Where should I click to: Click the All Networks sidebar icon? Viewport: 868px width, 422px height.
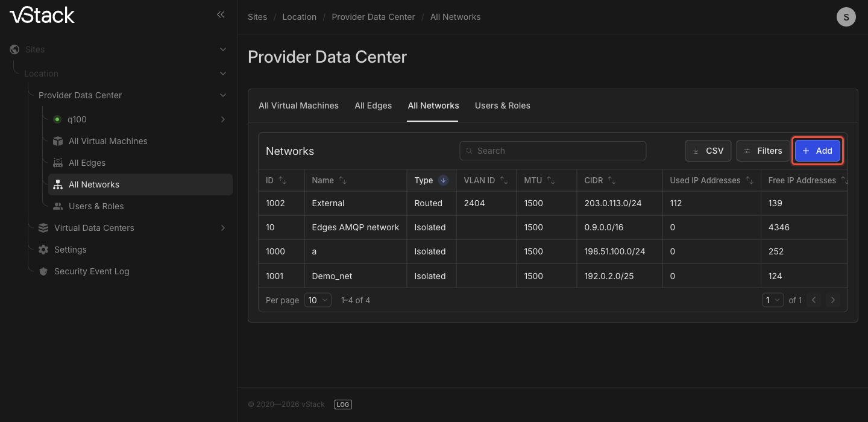(58, 184)
